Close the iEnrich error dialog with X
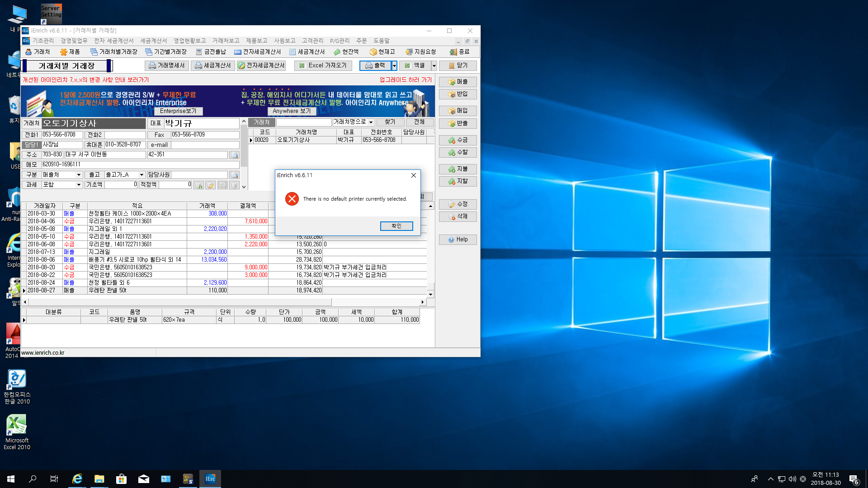Image resolution: width=868 pixels, height=488 pixels. coord(413,175)
